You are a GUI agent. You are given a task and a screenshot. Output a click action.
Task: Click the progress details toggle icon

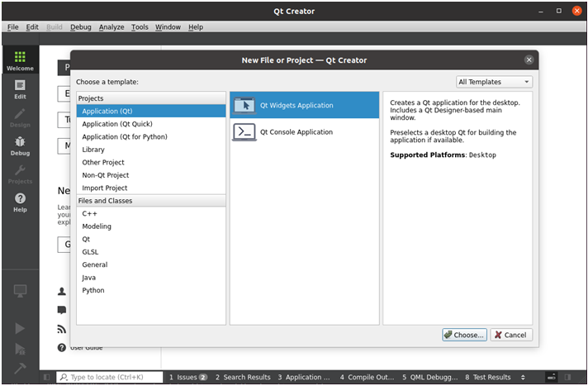click(552, 377)
